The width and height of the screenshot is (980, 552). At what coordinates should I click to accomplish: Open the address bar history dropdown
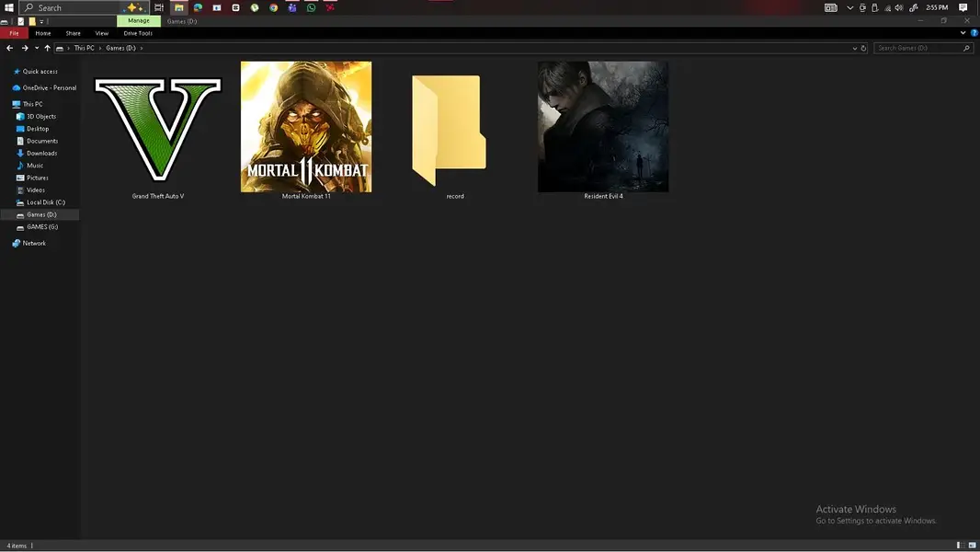854,48
